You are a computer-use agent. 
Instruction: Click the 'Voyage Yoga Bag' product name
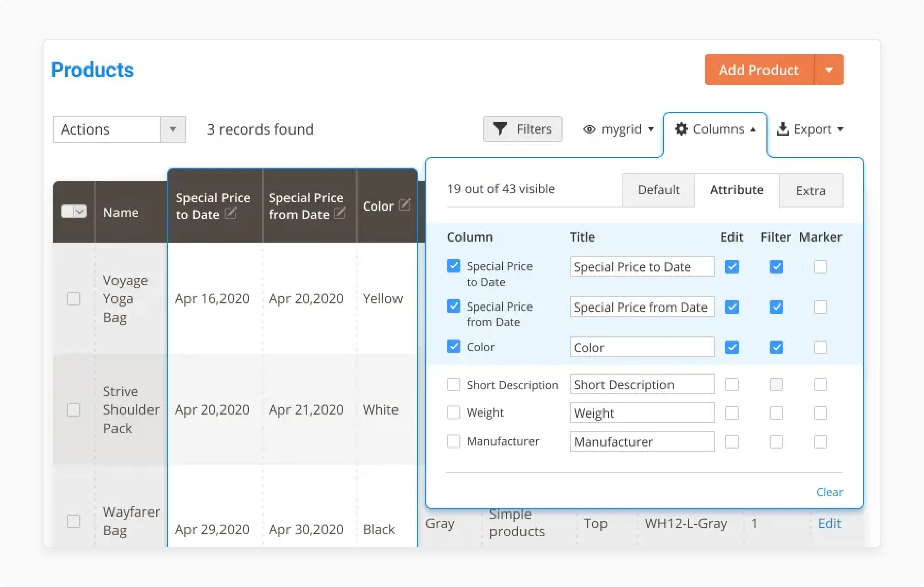[x=125, y=299]
